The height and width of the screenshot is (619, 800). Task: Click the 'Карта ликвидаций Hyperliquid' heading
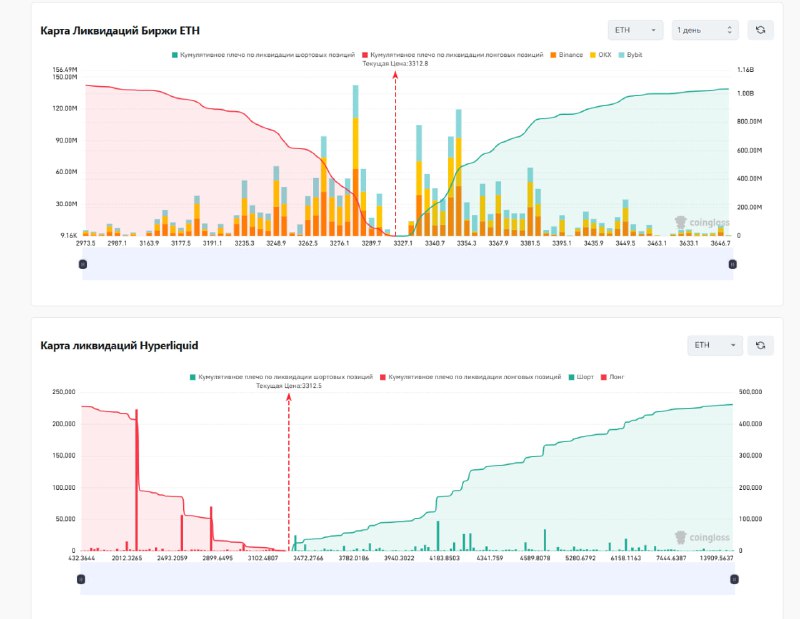119,345
